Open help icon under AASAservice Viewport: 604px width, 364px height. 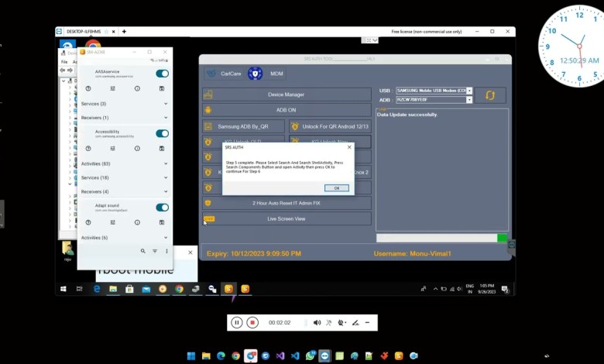(88, 88)
